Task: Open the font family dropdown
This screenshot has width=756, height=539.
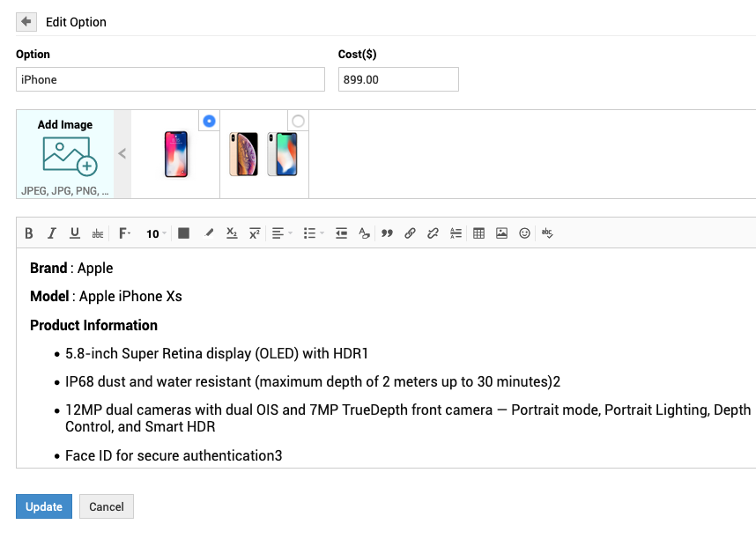Action: (x=125, y=233)
